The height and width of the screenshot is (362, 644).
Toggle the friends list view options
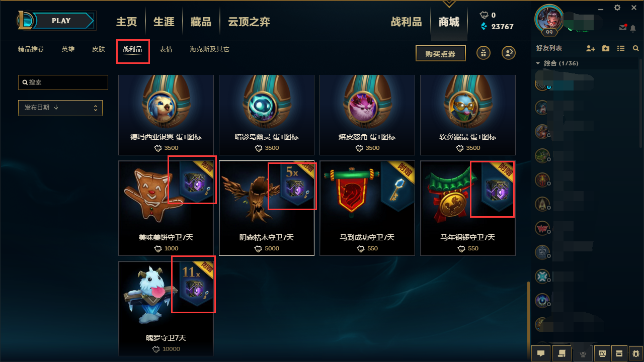point(621,48)
